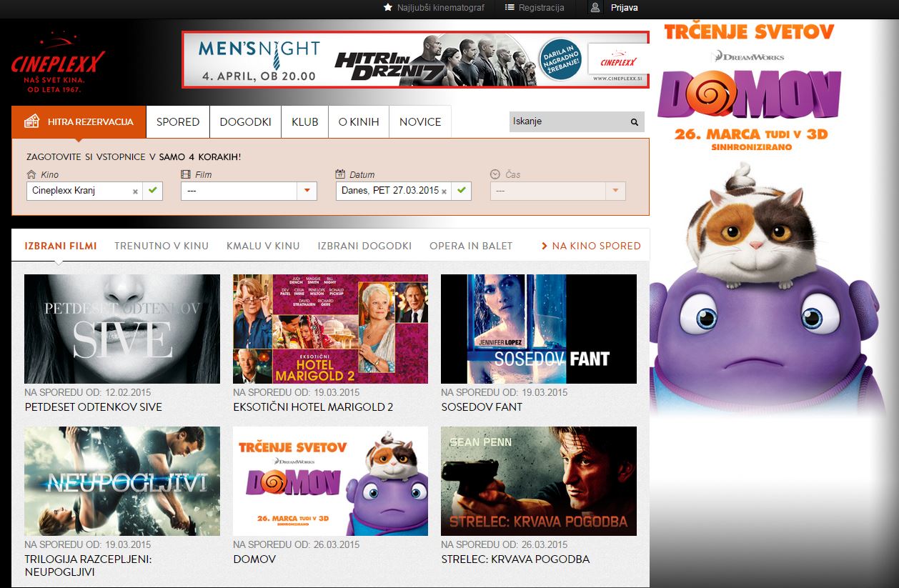Open the DOGODKI menu item
Viewport: 899px width, 588px height.
[245, 121]
